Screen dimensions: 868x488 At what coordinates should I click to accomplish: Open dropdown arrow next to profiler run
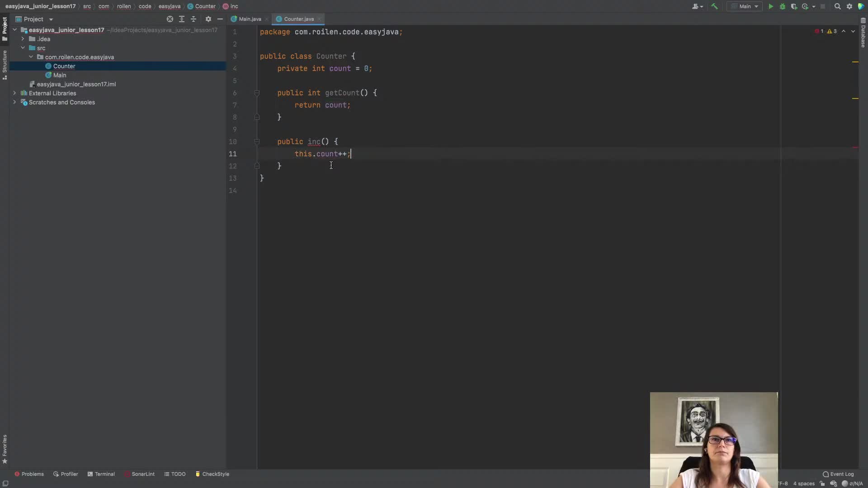point(814,6)
